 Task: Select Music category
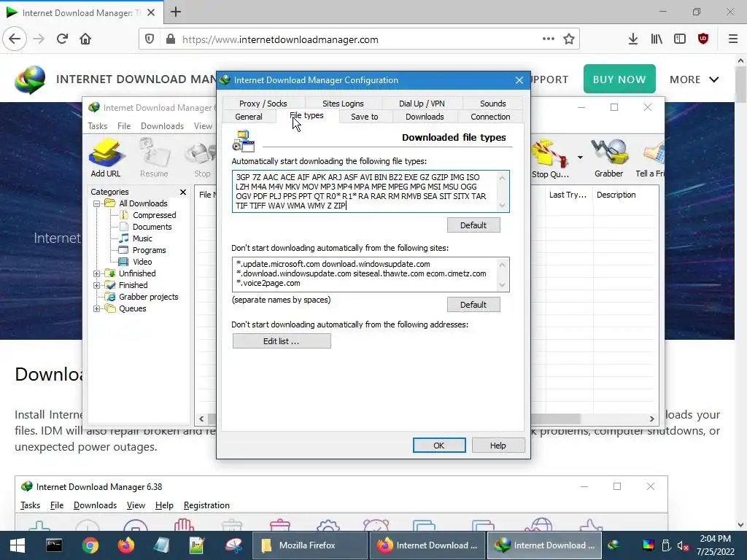(x=142, y=238)
